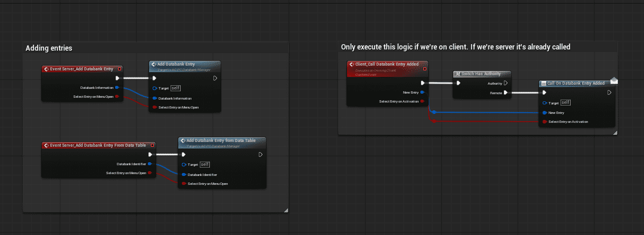Click the Event Server_Add Databank Entry node icon
The image size is (644, 235).
point(47,69)
